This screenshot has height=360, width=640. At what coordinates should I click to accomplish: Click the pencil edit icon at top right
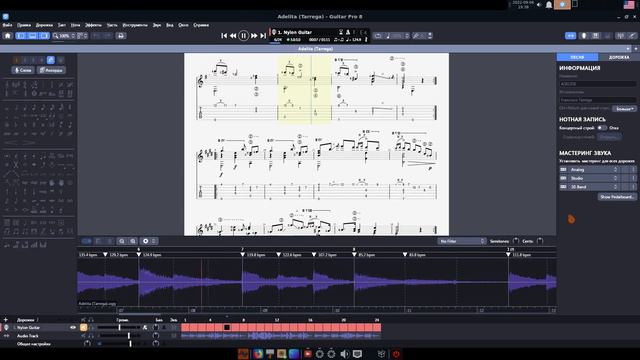point(632,36)
